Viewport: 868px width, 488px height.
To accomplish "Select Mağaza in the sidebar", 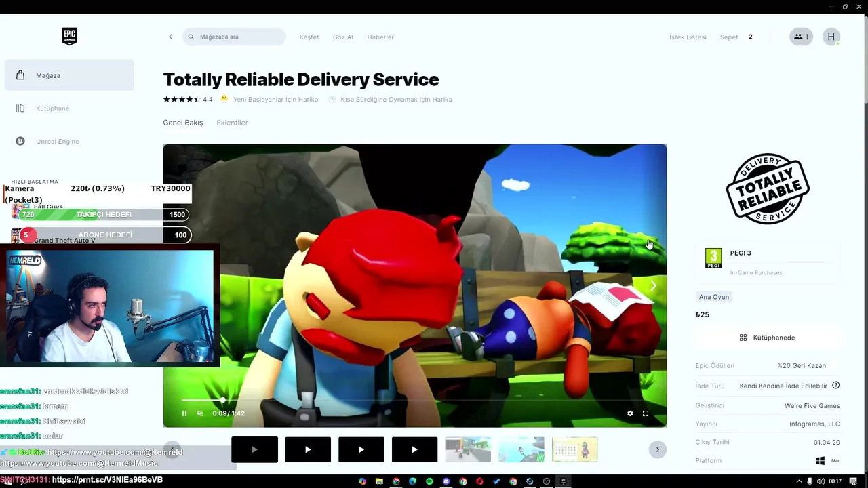I will coord(69,75).
